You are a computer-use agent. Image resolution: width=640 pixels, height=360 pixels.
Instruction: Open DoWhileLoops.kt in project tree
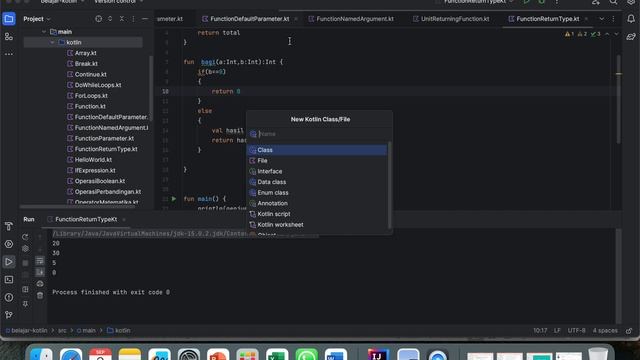98,85
